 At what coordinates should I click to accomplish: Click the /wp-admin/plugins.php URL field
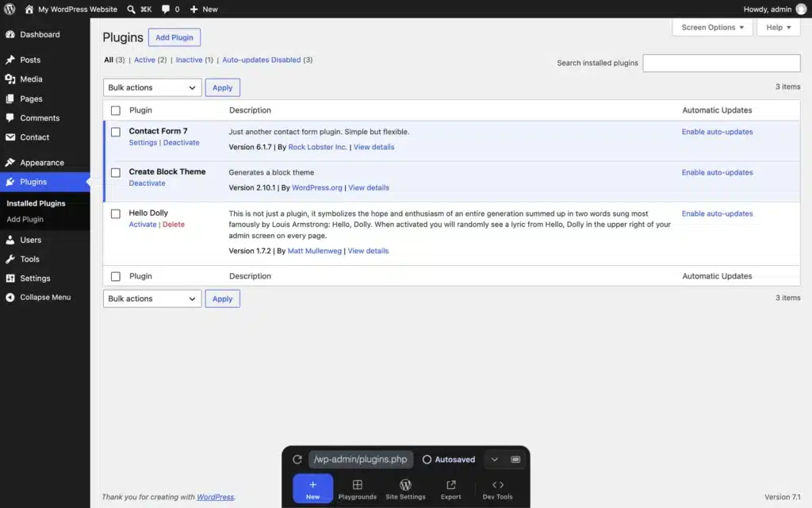[361, 460]
